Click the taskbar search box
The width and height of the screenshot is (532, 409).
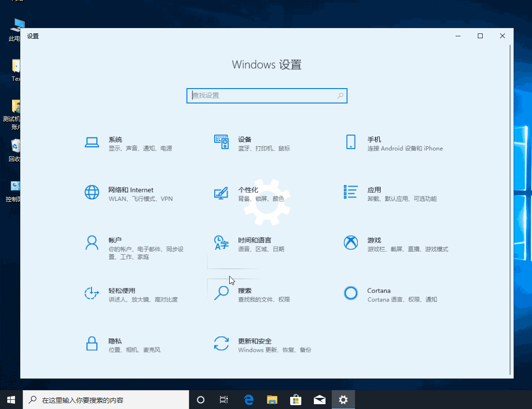point(105,399)
